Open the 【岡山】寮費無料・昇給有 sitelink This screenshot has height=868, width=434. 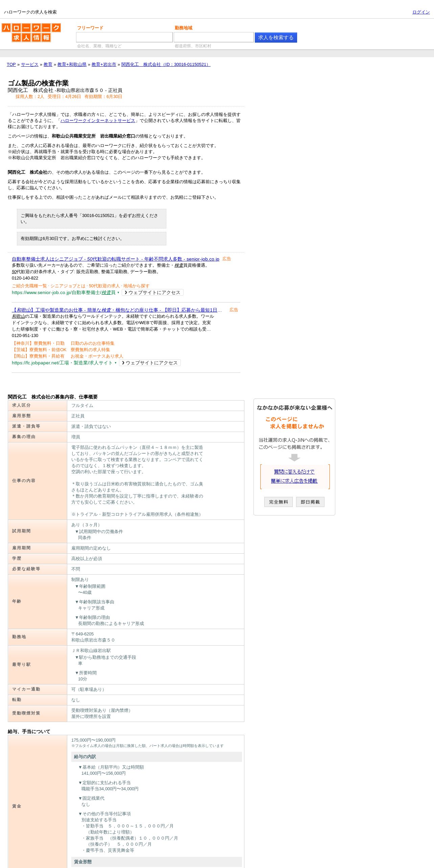click(x=38, y=356)
